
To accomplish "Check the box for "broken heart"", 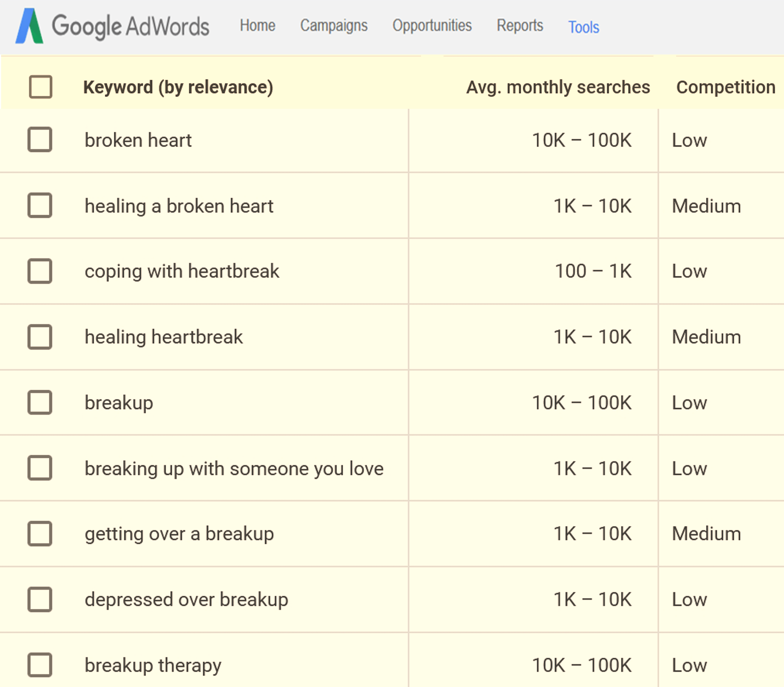I will pos(40,140).
